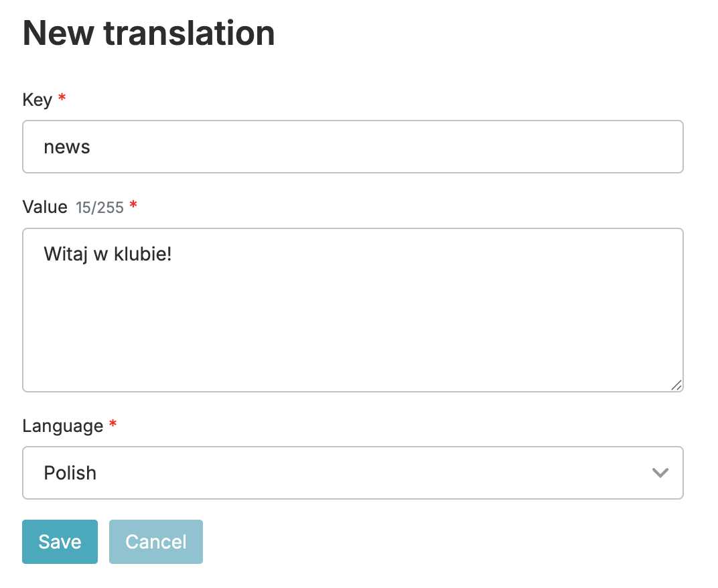Click the Key field label
The width and height of the screenshot is (718, 588).
pyautogui.click(x=38, y=100)
